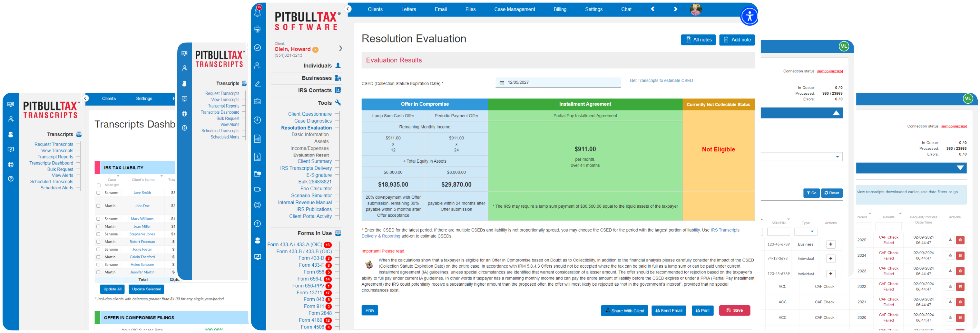Open Settings in the Transcripts Dashboard window
The width and height of the screenshot is (980, 333).
click(x=144, y=99)
